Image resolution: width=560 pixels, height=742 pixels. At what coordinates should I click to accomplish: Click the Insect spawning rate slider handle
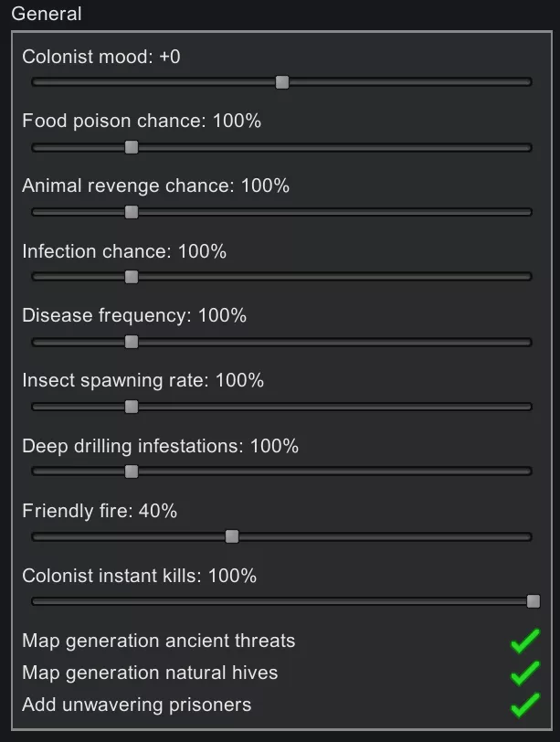coord(131,406)
